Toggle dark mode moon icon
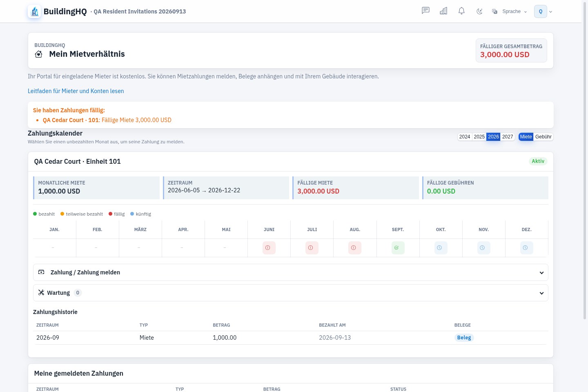 [x=479, y=11]
